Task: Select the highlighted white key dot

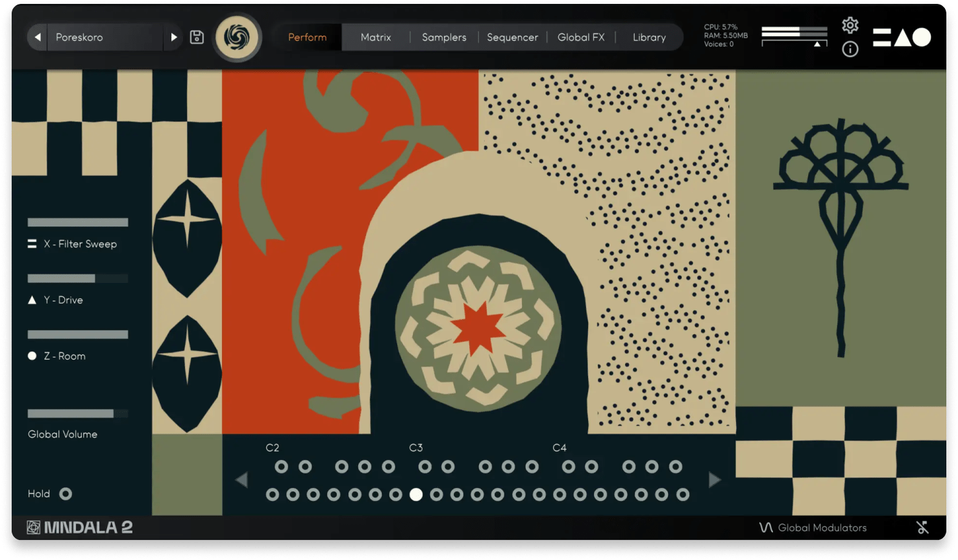Action: [416, 494]
